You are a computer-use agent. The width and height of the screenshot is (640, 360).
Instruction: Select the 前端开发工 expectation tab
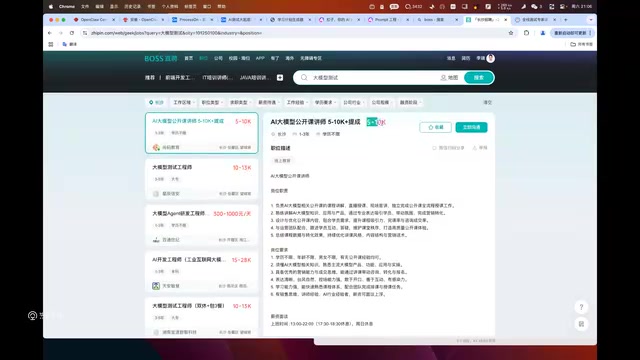pos(180,78)
